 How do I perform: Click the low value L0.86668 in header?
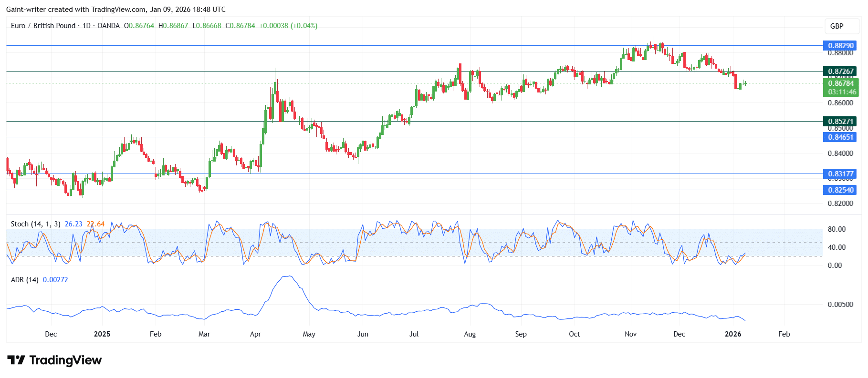pos(207,26)
